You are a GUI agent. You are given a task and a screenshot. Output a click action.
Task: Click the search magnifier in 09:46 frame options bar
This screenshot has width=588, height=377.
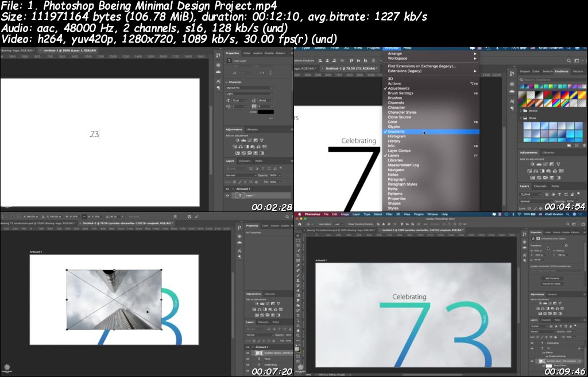(568, 224)
